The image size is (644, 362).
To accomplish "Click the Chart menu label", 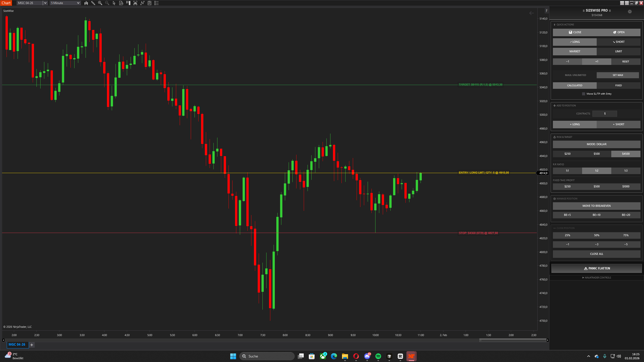I will pyautogui.click(x=6, y=3).
